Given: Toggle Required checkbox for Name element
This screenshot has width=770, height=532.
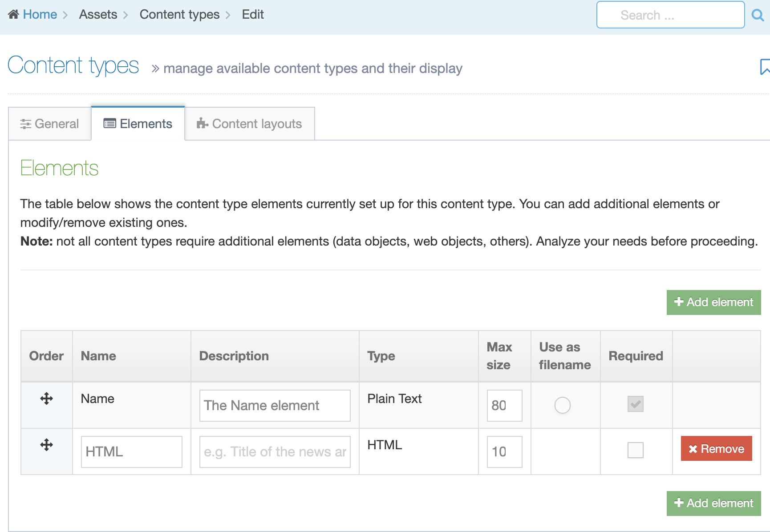Looking at the screenshot, I should 635,404.
